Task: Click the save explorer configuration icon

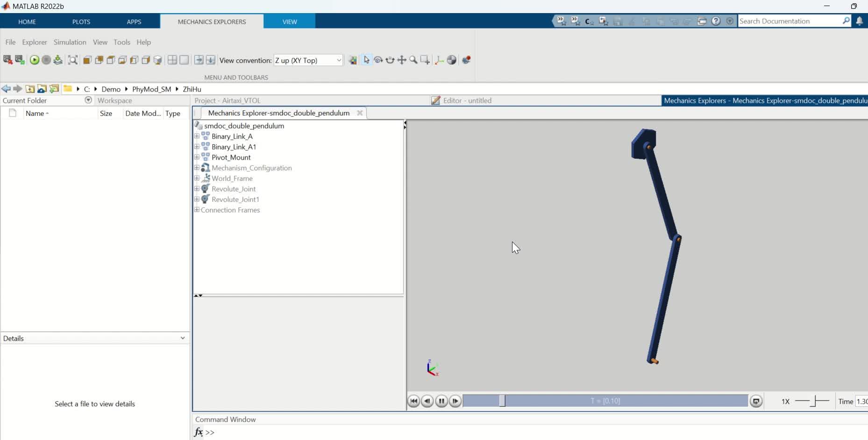Action: point(19,60)
